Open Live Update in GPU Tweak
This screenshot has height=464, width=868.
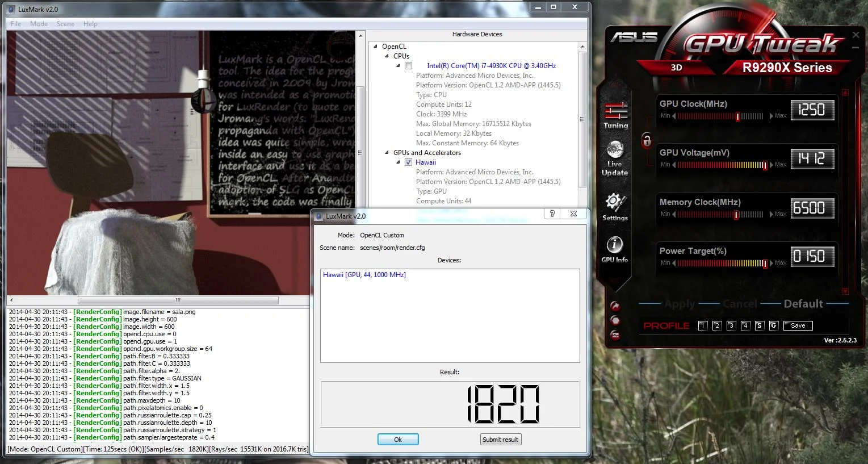click(615, 158)
